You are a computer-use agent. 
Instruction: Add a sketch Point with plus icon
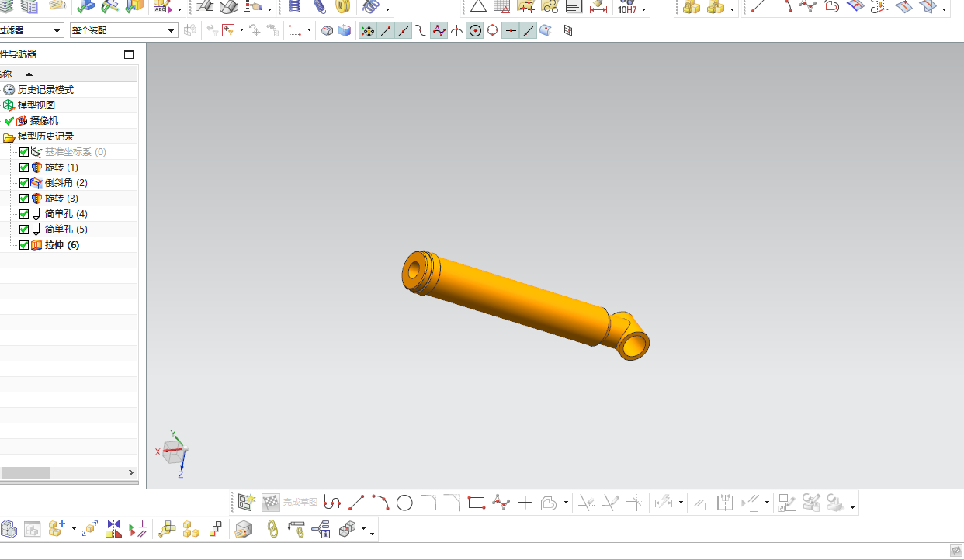[525, 503]
